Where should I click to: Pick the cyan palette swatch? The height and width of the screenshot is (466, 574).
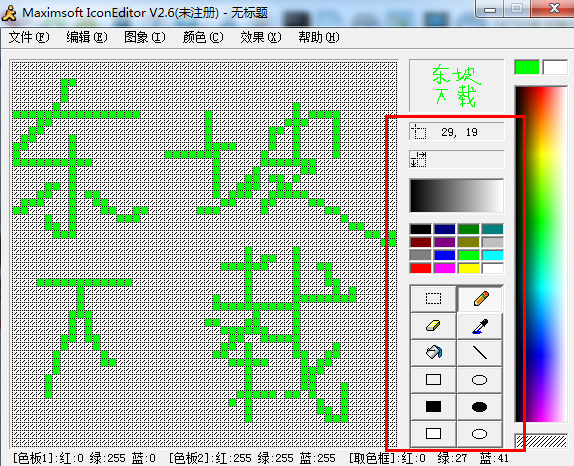coord(493,255)
